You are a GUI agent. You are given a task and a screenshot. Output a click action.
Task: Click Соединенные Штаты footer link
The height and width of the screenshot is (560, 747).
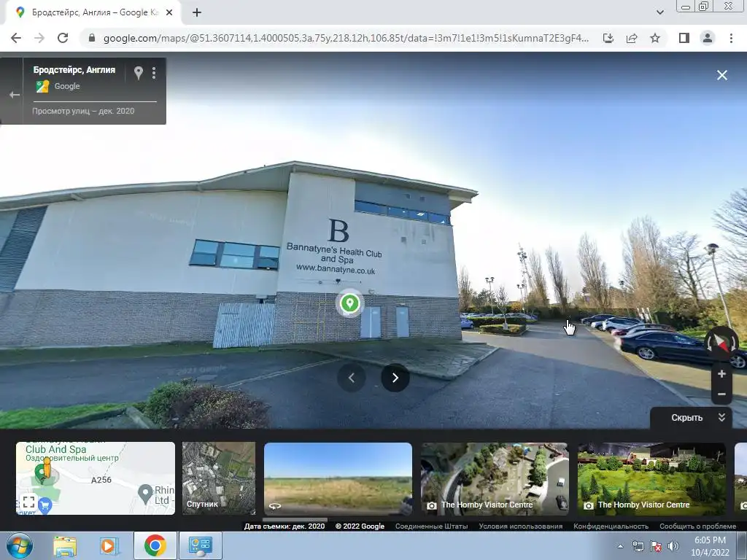(x=431, y=526)
